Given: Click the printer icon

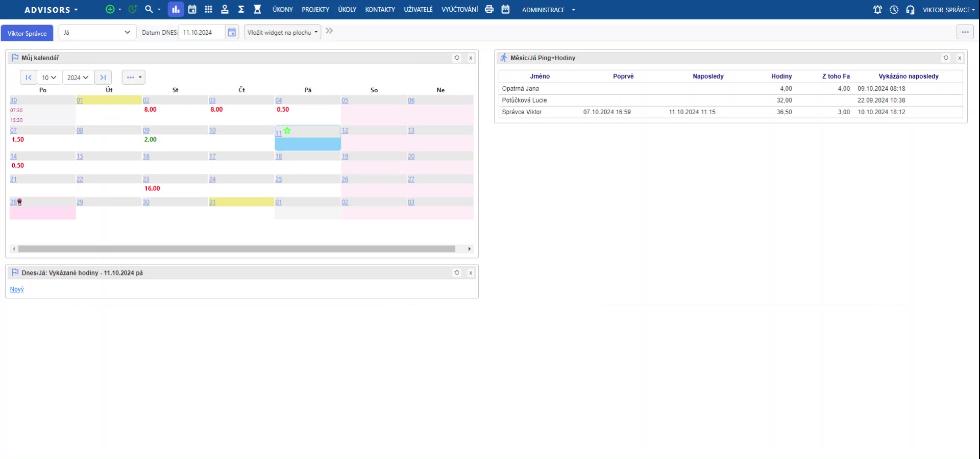Looking at the screenshot, I should (489, 10).
